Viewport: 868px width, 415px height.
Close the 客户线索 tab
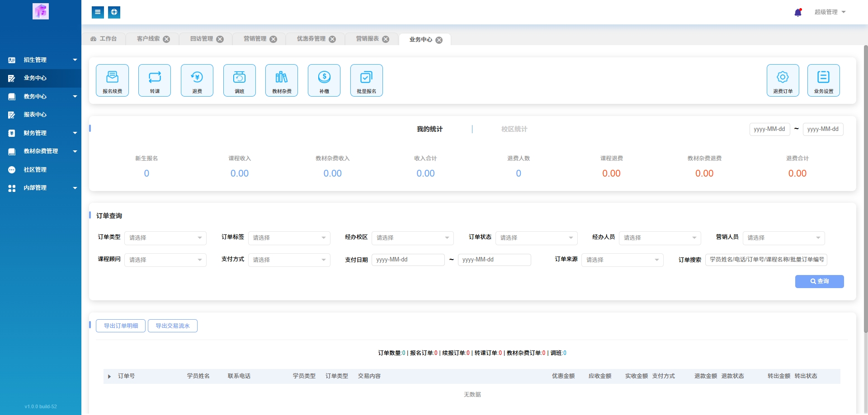(166, 39)
